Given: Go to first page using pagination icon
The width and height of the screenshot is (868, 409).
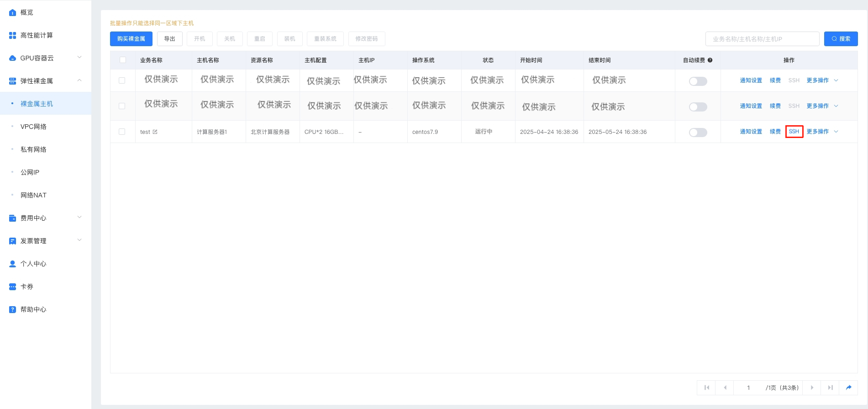Looking at the screenshot, I should [x=706, y=388].
